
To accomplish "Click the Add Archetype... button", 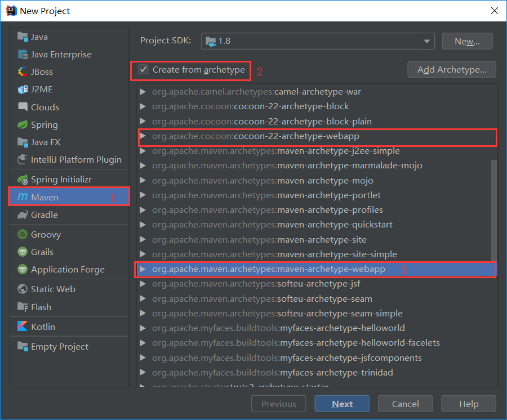I will (x=452, y=69).
